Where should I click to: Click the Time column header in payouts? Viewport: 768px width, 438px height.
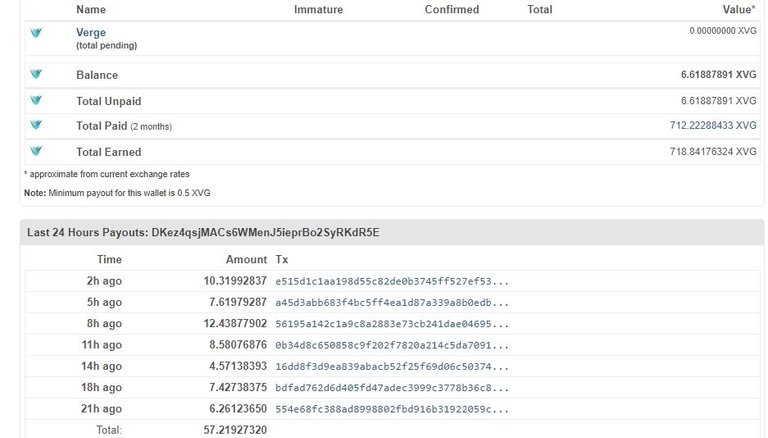[109, 259]
